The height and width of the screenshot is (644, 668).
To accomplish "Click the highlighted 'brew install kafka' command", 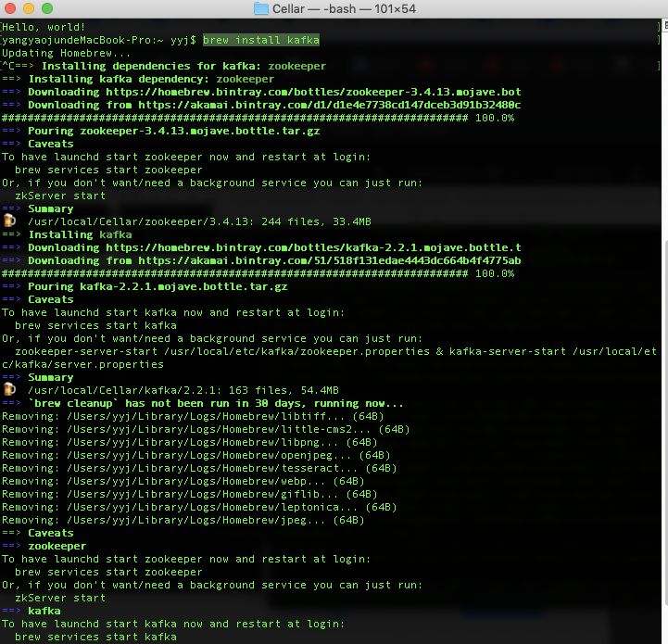I will click(x=260, y=40).
